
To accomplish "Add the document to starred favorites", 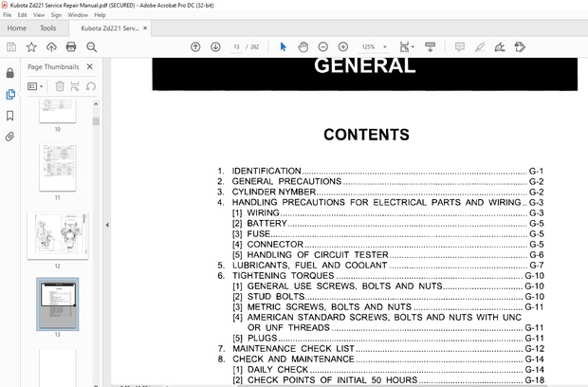I will (x=31, y=46).
